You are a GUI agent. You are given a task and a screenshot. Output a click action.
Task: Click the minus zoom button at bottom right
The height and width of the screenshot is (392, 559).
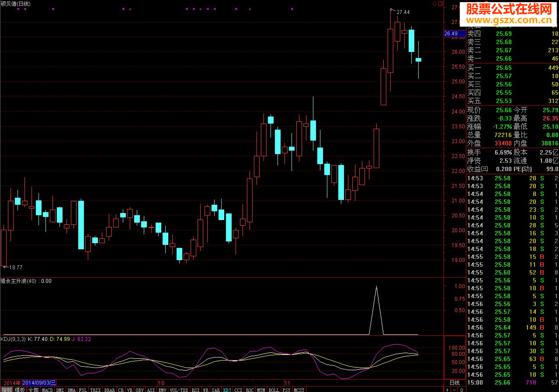tap(455, 389)
